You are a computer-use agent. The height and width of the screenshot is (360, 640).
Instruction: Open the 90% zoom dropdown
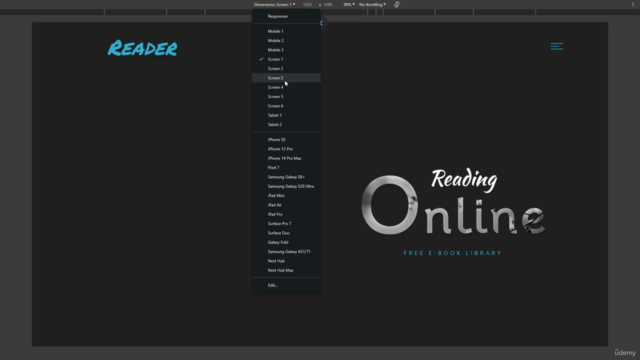tap(349, 4)
